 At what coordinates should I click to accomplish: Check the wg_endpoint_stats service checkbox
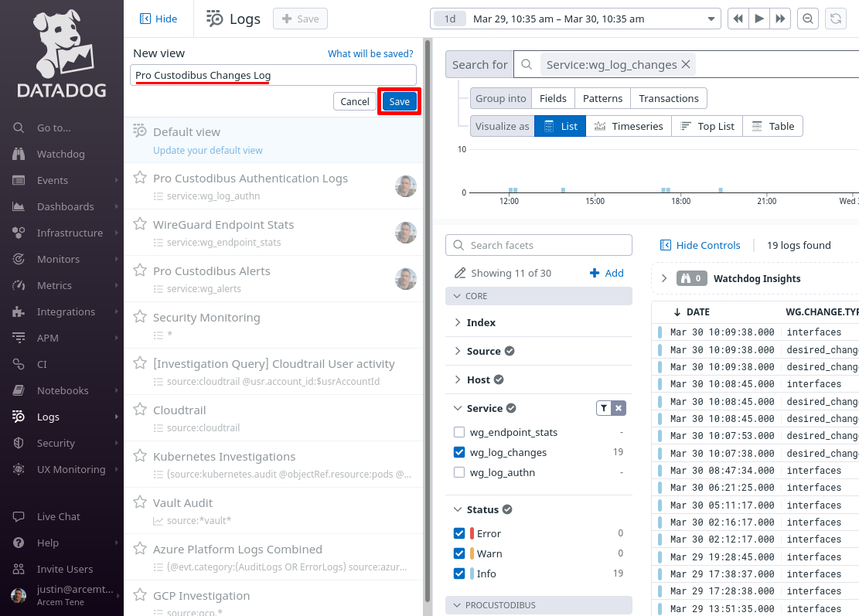[459, 432]
